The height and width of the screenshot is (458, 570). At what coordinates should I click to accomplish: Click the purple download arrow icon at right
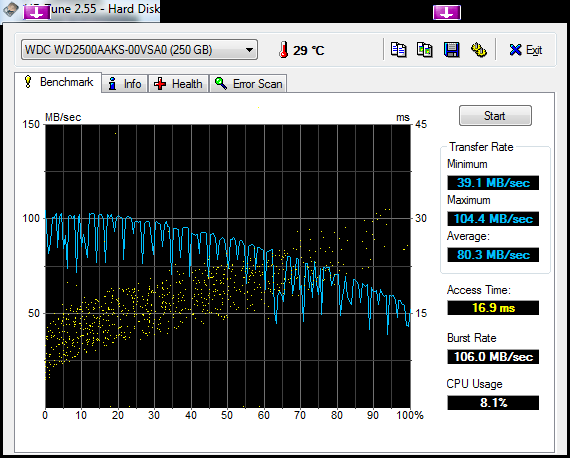(447, 12)
